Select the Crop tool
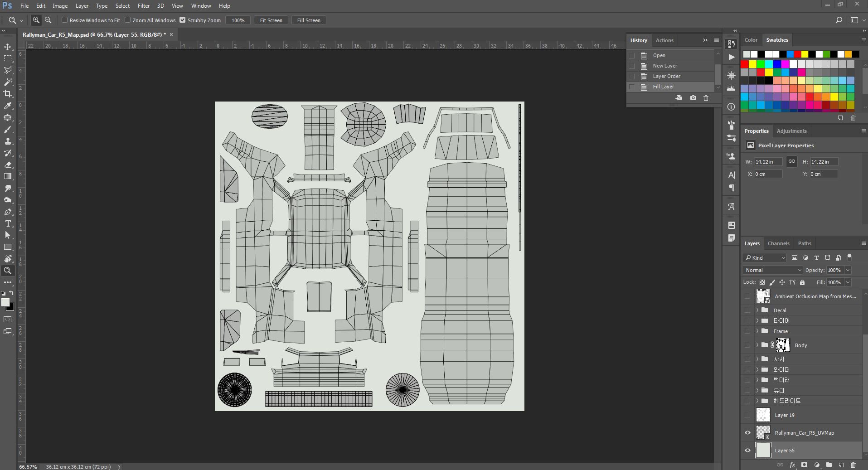Image resolution: width=868 pixels, height=470 pixels. coord(8,94)
